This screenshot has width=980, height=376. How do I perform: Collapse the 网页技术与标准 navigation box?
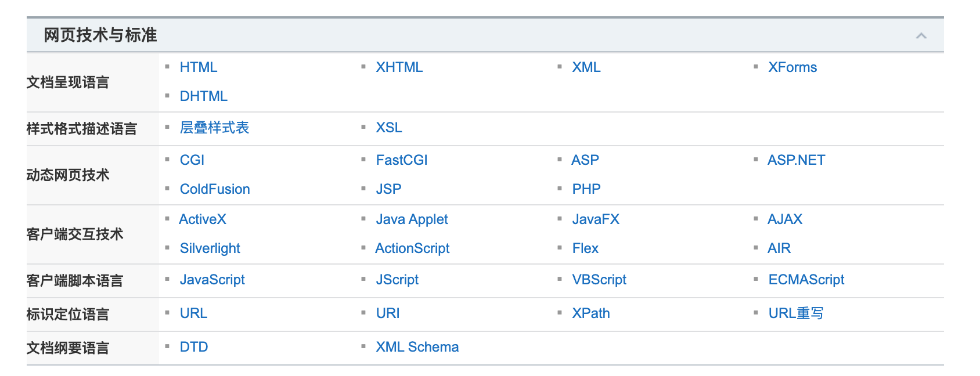(921, 36)
